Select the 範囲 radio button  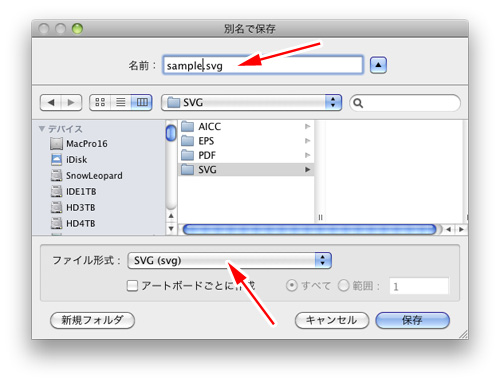343,286
